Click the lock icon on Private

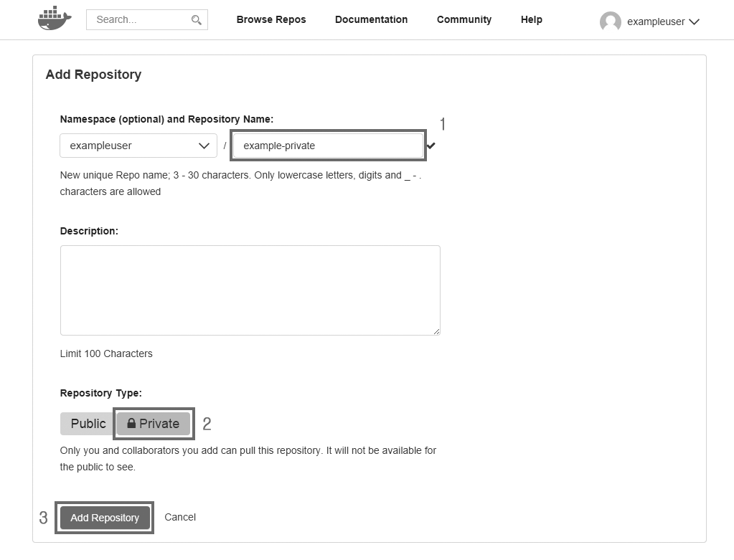pyautogui.click(x=131, y=424)
